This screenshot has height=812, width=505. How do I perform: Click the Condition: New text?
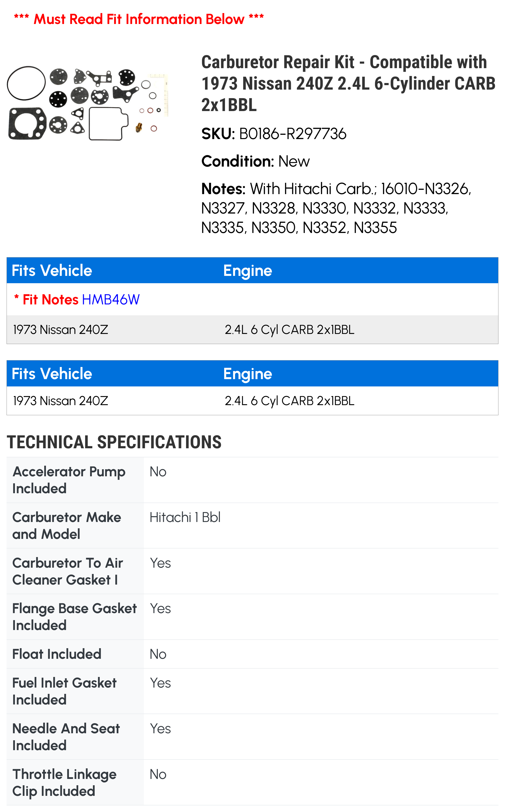point(256,161)
